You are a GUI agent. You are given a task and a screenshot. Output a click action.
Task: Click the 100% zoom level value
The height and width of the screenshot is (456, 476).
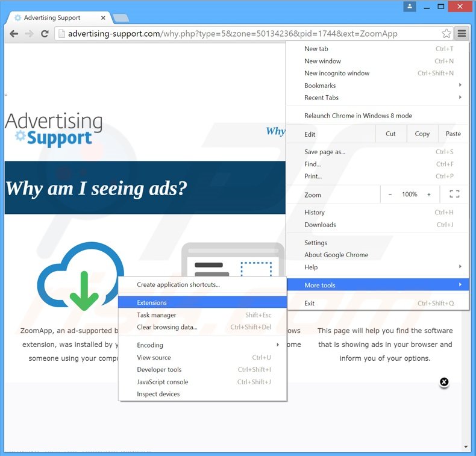click(410, 195)
